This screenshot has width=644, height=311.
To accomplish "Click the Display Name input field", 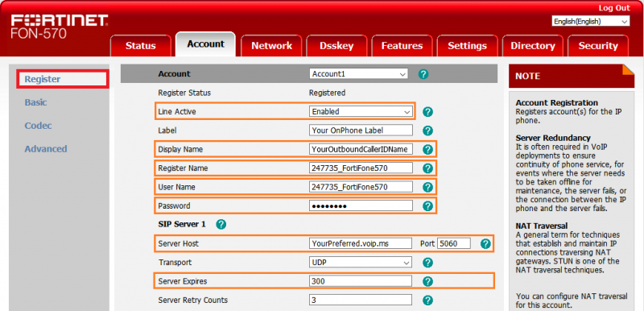I will tap(361, 149).
